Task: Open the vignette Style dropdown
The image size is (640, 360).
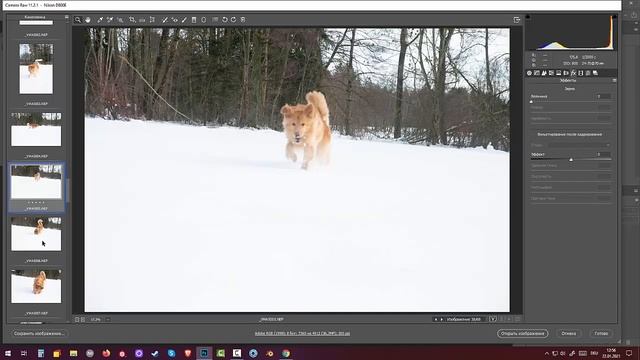Action: (x=580, y=145)
